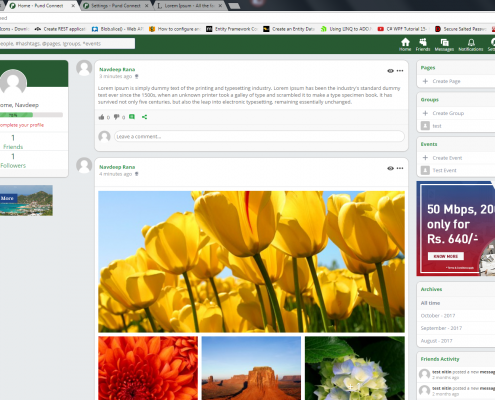Open first Friends Activity entry by test nitin
This screenshot has width=495, height=400.
click(457, 374)
